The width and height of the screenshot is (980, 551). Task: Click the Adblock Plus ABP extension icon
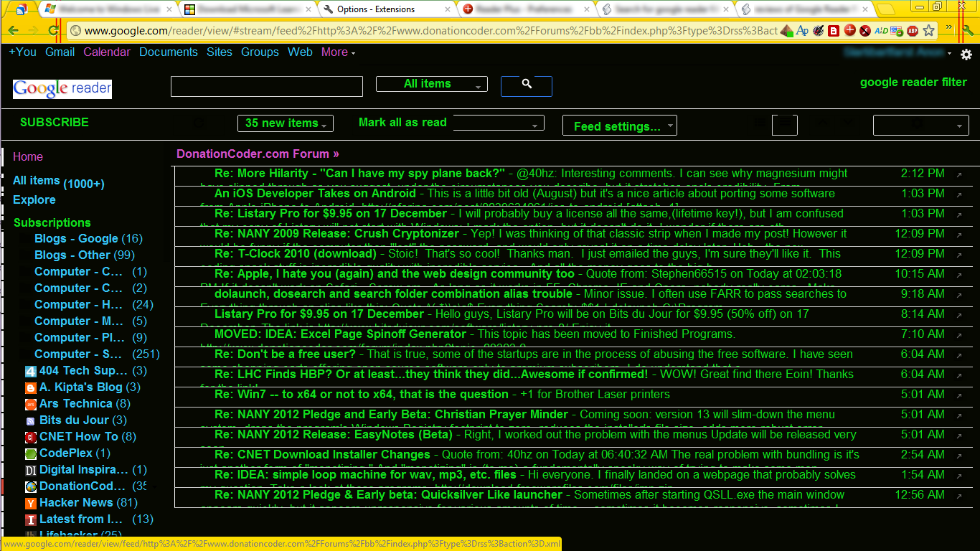pos(913,30)
